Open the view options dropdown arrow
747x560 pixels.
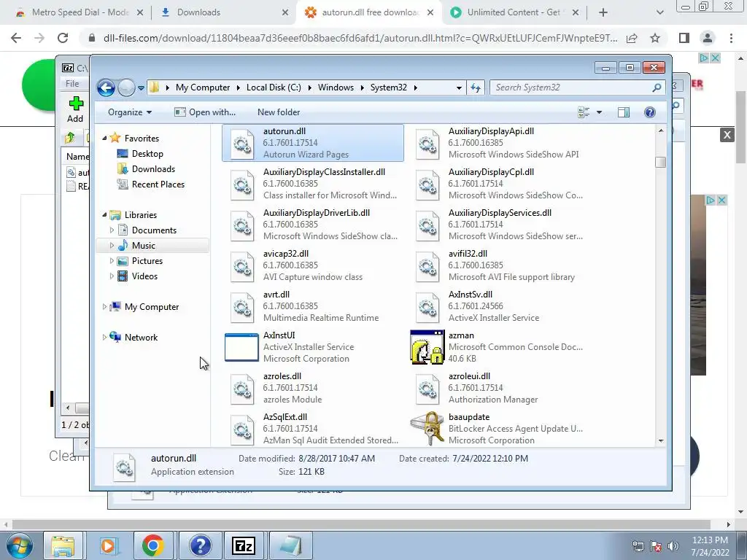[600, 112]
